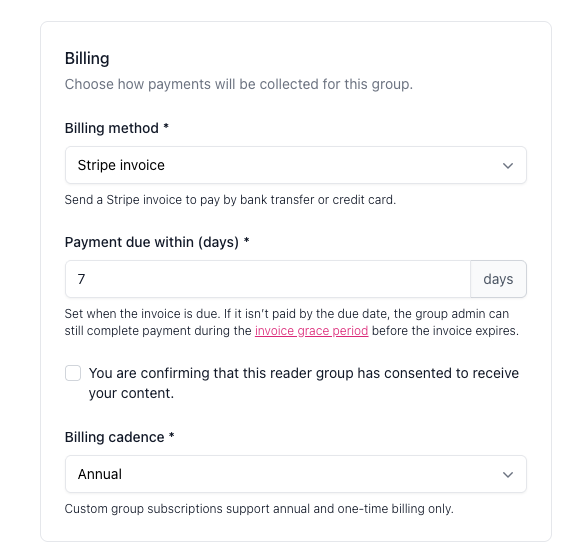
Task: Click the number 7 in the days field
Action: tap(81, 279)
